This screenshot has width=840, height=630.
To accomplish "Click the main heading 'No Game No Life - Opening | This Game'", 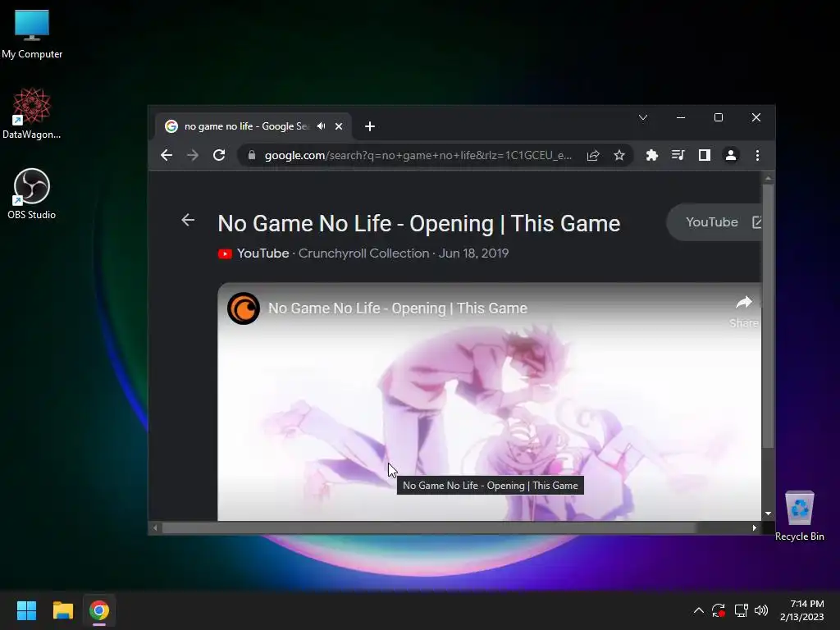I will pos(419,223).
